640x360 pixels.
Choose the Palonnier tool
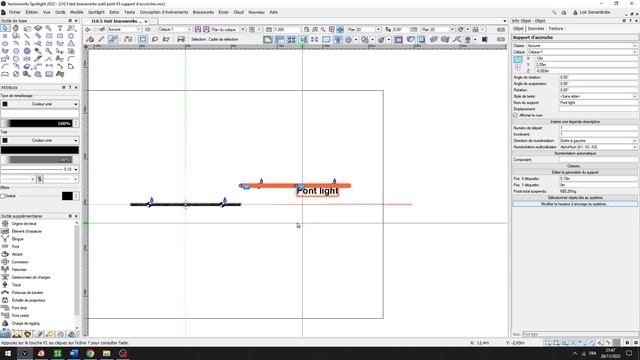coord(18,269)
